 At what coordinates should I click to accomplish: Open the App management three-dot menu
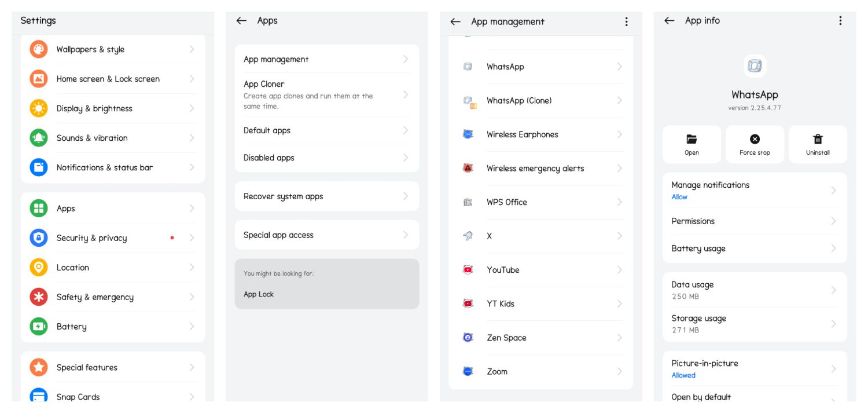[626, 21]
